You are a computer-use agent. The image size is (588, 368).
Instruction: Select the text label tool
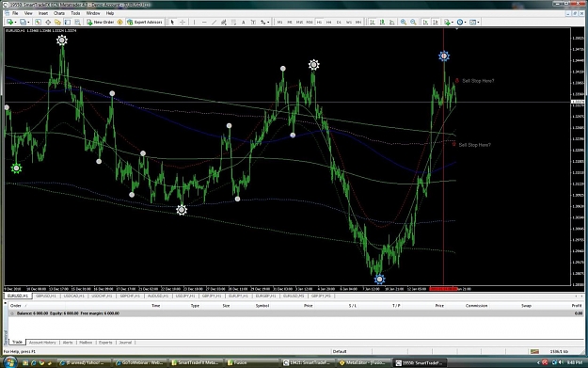click(x=253, y=23)
